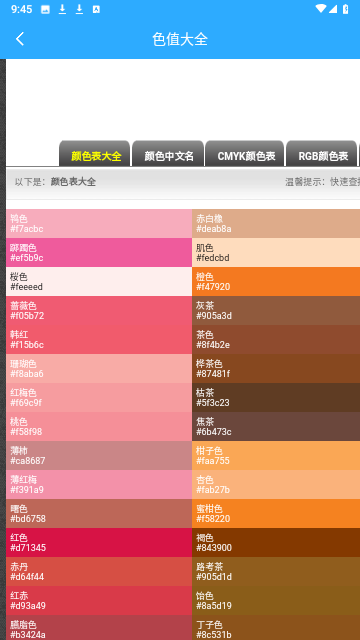This screenshot has height=640, width=360.
Task: Select the #f7acbc pink swatch
Action: pos(99,224)
